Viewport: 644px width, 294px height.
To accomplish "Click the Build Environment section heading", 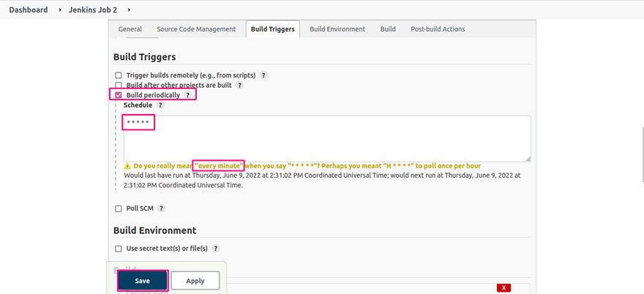I will coord(155,230).
